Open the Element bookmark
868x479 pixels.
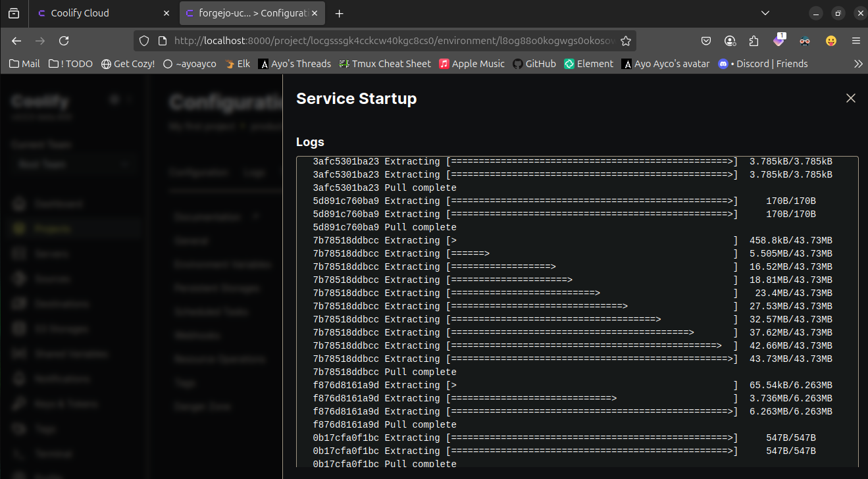click(588, 64)
